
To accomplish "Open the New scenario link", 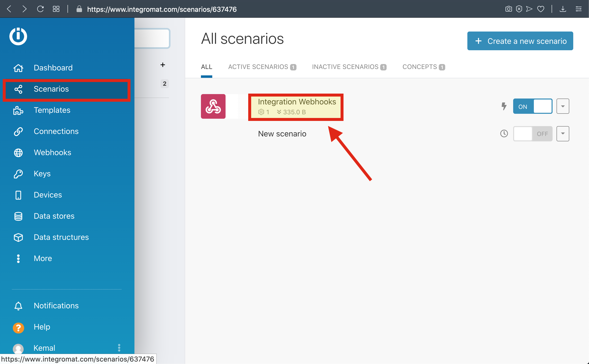I will click(x=282, y=134).
